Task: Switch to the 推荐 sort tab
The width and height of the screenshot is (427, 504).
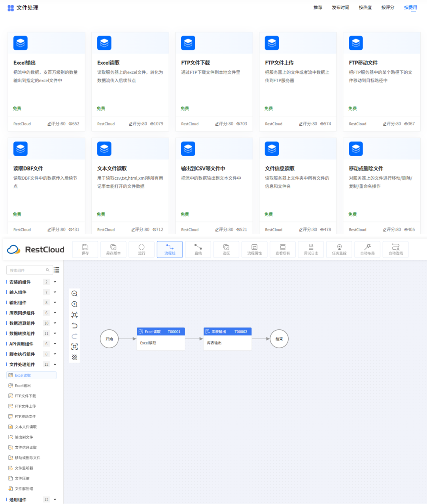Action: coord(318,8)
